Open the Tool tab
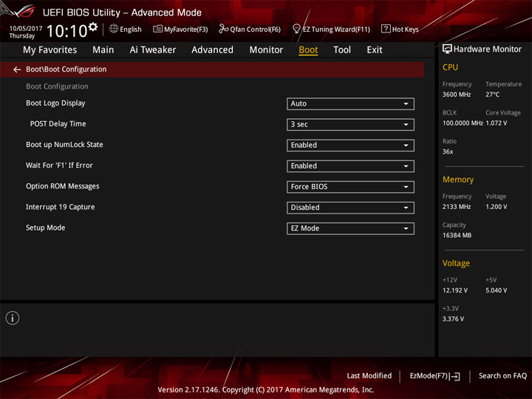Screen dimensions: 532x399 [x=342, y=50]
